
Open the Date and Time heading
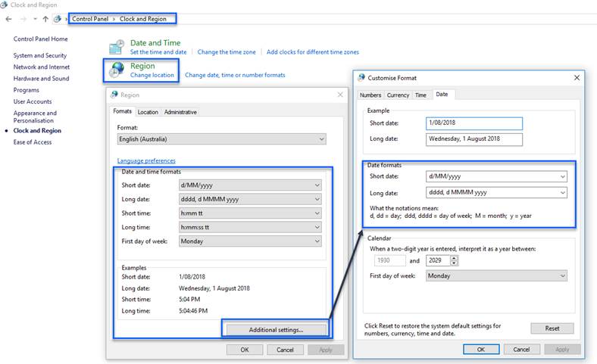155,43
